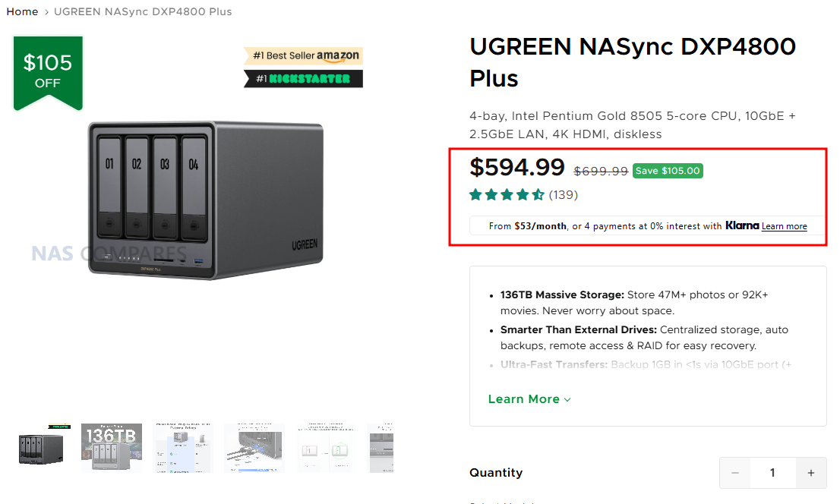Click the $105 OFF green ribbon badge
Image resolution: width=840 pixels, height=504 pixels.
click(x=48, y=71)
